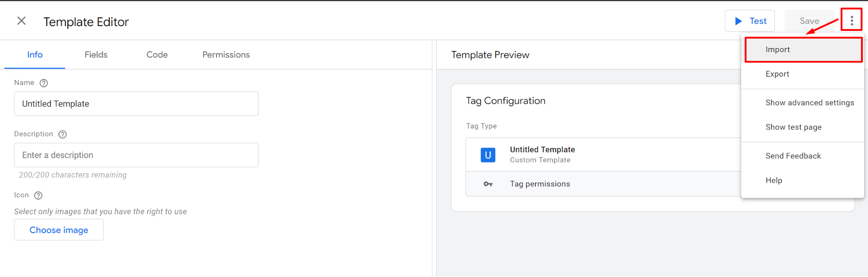The width and height of the screenshot is (868, 277).
Task: Open the Permissions tab
Action: [226, 55]
